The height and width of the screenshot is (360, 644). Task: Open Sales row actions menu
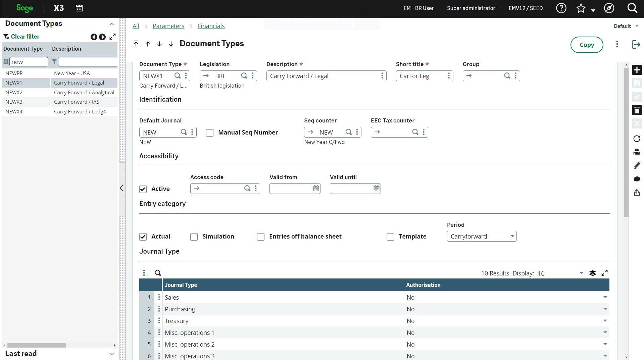point(159,297)
